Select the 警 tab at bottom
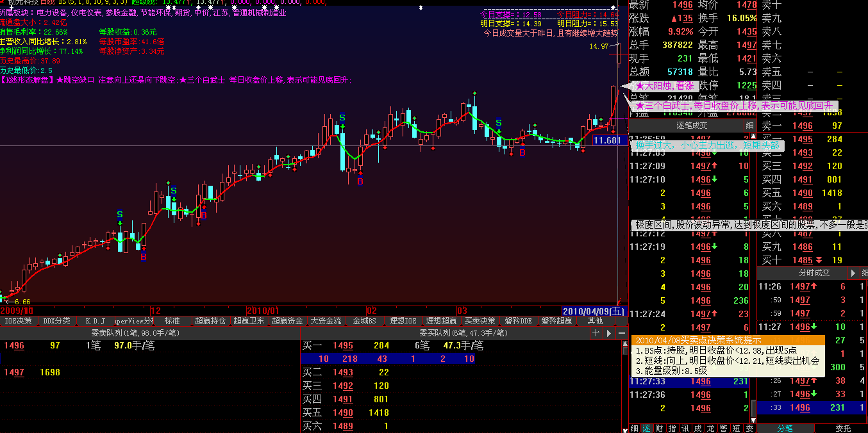 (x=724, y=428)
